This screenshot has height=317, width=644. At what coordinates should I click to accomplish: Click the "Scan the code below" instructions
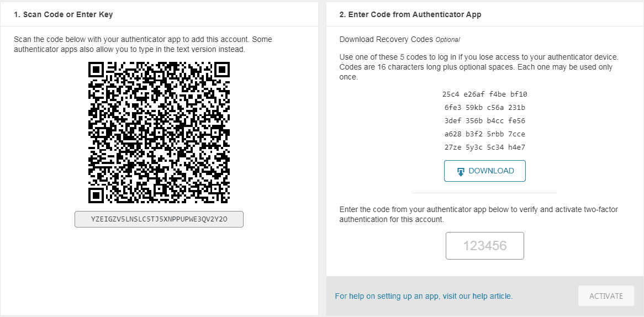click(x=143, y=44)
